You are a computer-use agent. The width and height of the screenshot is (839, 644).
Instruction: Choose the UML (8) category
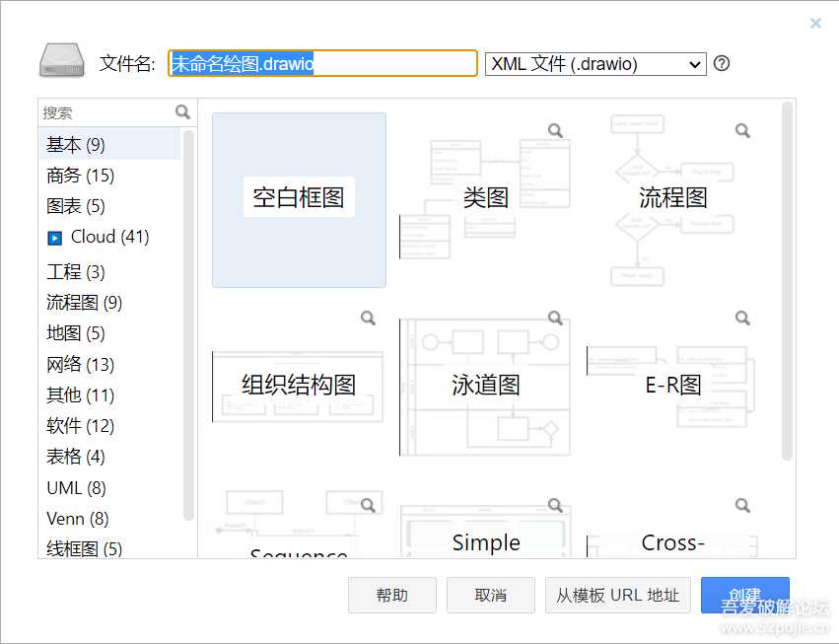[x=76, y=488]
